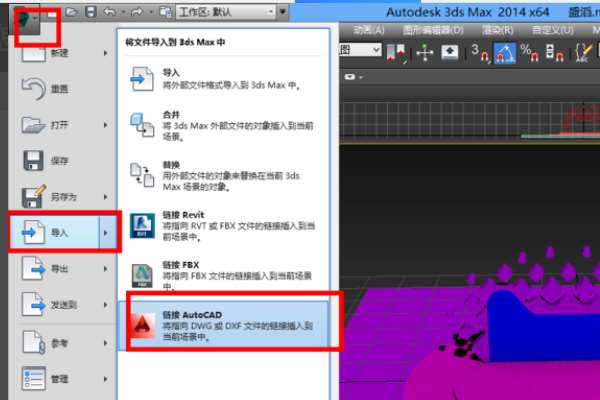The width and height of the screenshot is (600, 400).
Task: Click the red AutoCAD logo icon
Action: click(x=143, y=326)
